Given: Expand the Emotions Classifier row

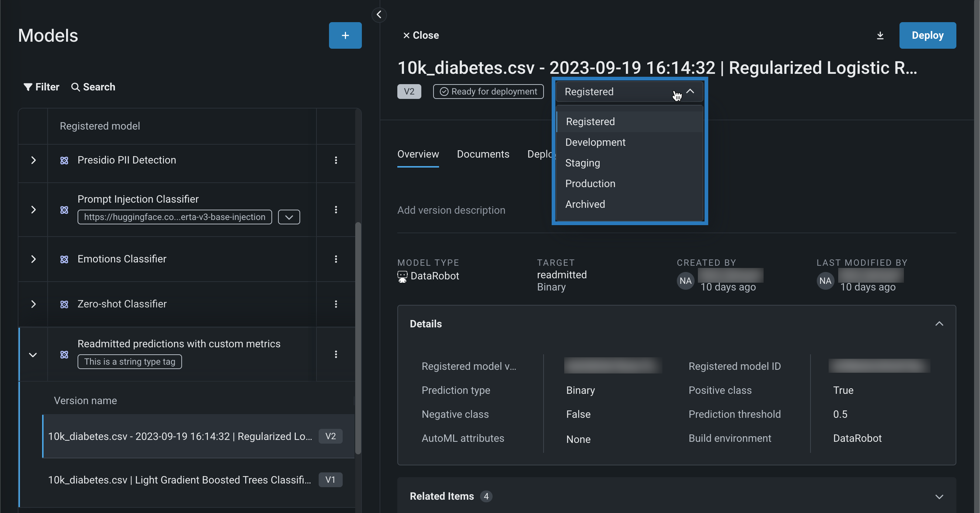Looking at the screenshot, I should click(33, 259).
